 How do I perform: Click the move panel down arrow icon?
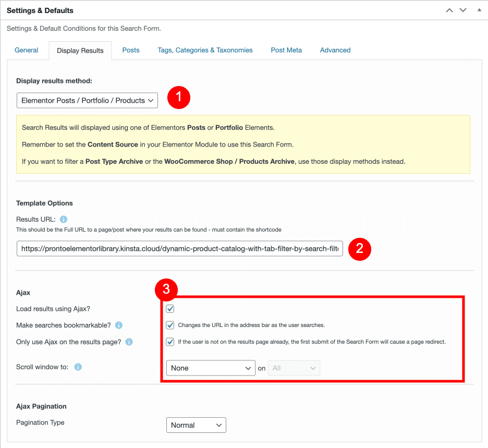click(x=463, y=10)
